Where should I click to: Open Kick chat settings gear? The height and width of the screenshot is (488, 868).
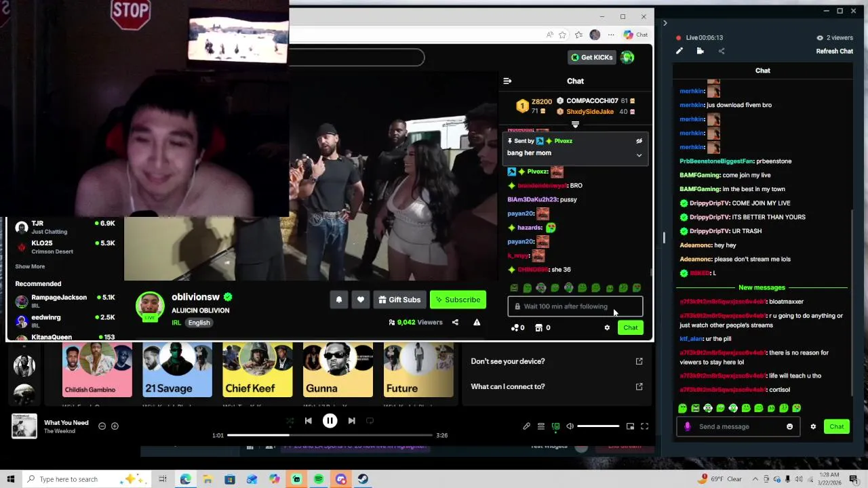607,328
